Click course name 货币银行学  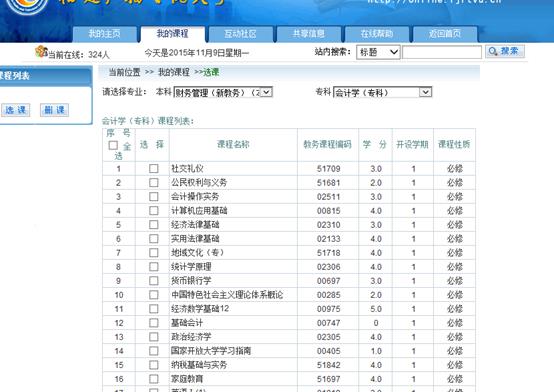tap(191, 281)
